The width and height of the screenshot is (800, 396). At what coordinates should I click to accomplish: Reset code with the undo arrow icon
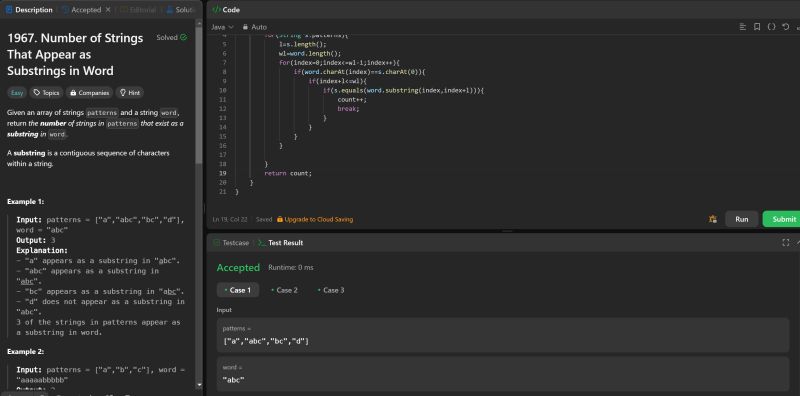click(786, 27)
